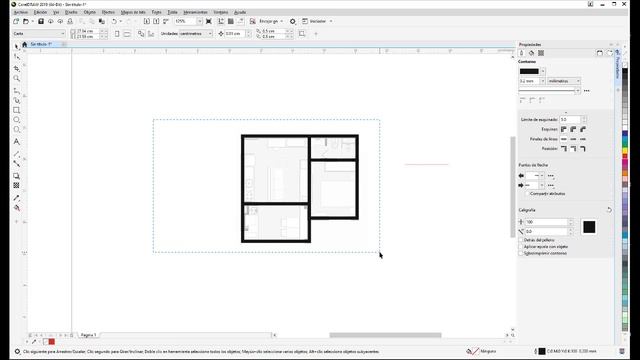Reset calligraphy settings with the Caligrafía arrow
This screenshot has width=640, height=360.
[609, 210]
